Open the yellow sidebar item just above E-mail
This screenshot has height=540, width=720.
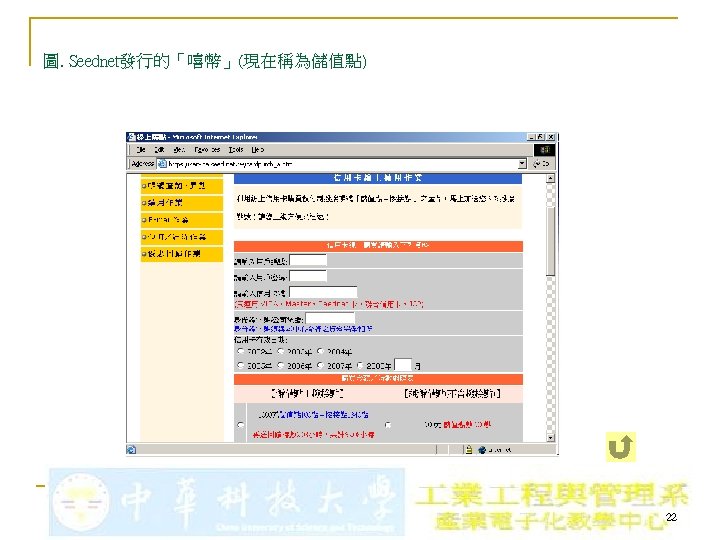tap(182, 202)
